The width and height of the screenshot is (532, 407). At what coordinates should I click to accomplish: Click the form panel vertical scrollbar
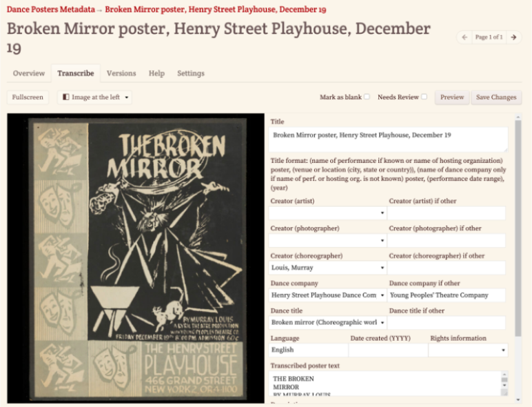[x=518, y=228]
